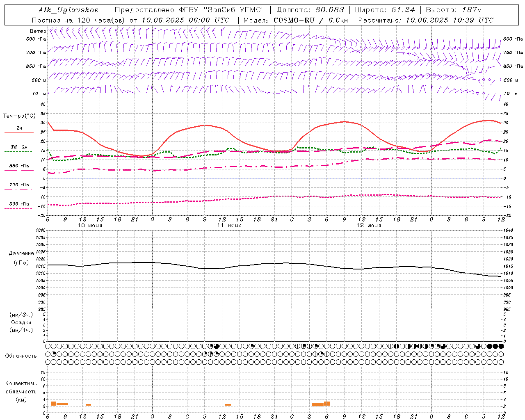Click the "Тем-ра(°C)" temperature panel label
The height and width of the screenshot is (420, 525).
(19, 116)
